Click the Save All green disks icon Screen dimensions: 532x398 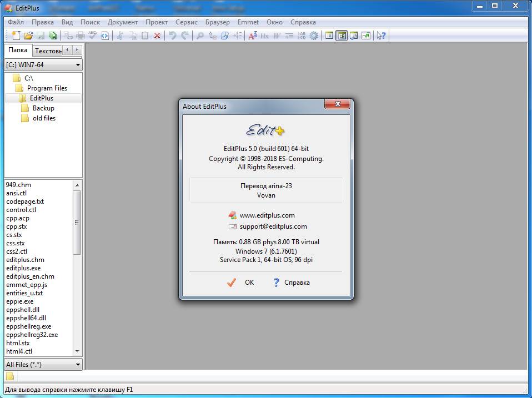pyautogui.click(x=53, y=36)
